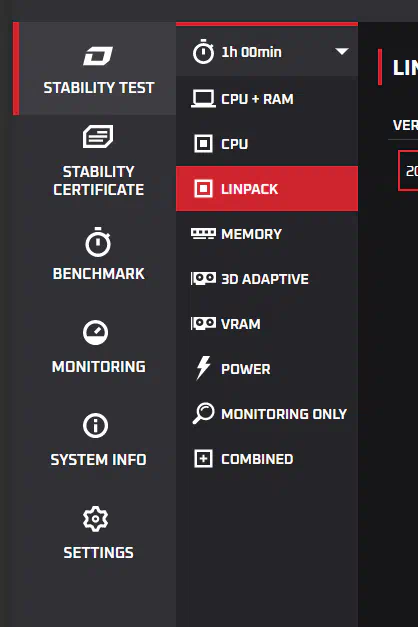Open the 1h 00min duration selector
The image size is (418, 627).
267,52
